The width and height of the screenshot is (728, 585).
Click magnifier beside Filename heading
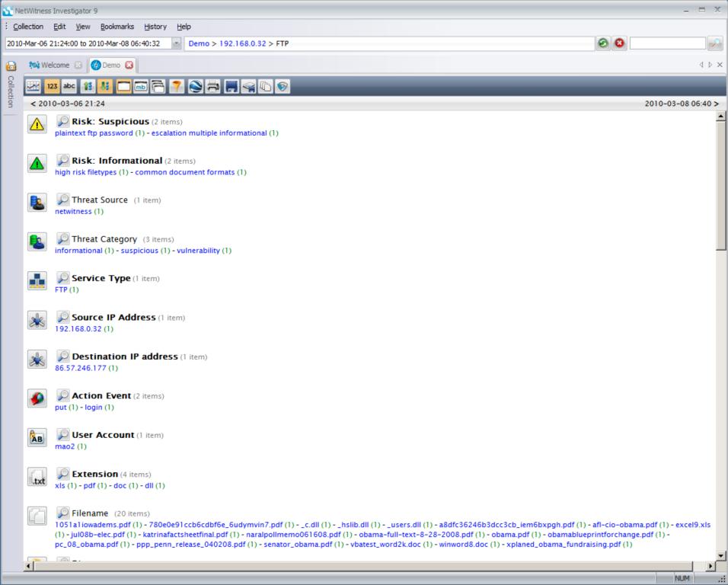click(62, 513)
